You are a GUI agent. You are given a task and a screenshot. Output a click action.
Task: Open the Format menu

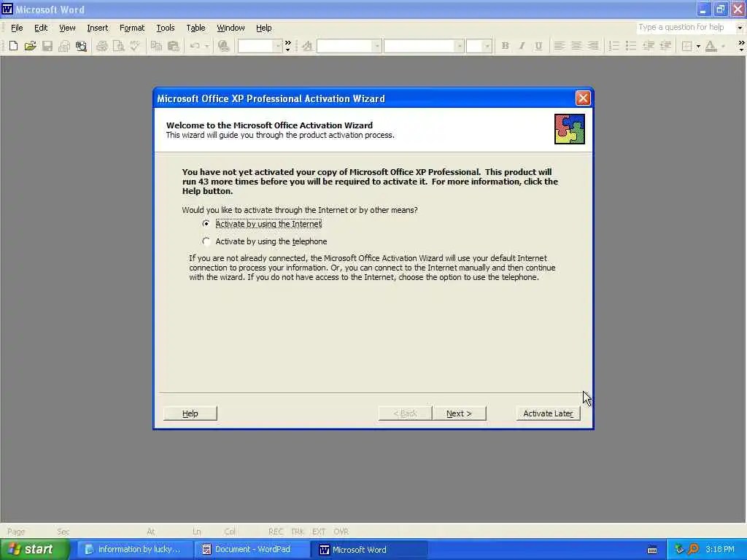132,28
